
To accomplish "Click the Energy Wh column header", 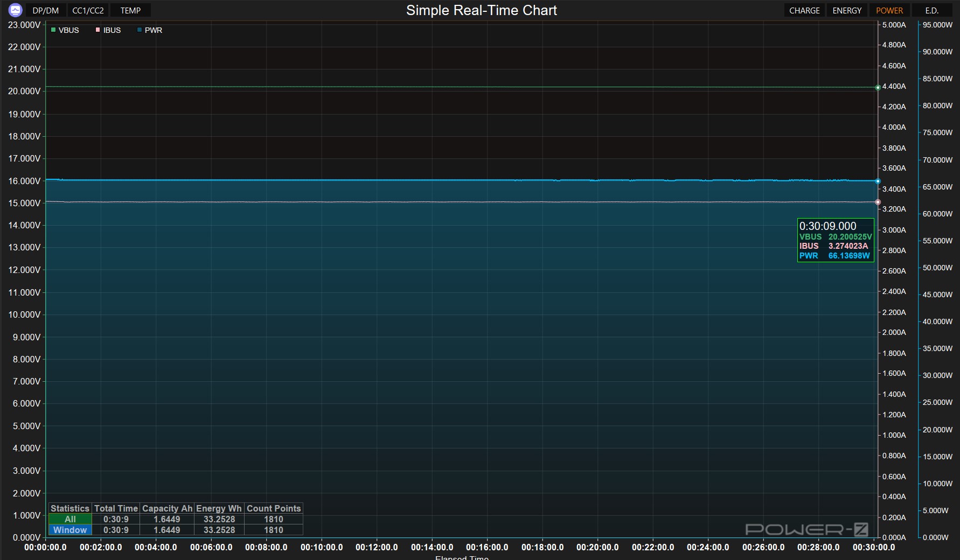I will pyautogui.click(x=219, y=508).
